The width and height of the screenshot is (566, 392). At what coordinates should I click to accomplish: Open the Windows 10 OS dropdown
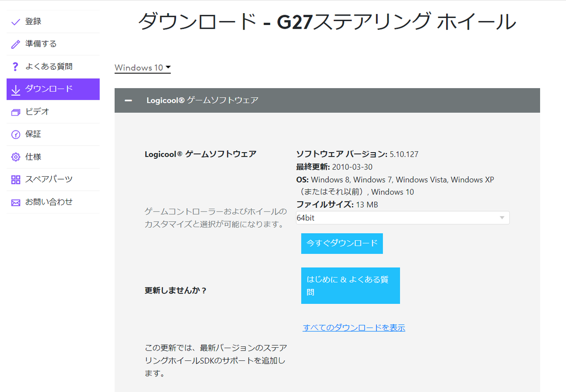tap(142, 68)
